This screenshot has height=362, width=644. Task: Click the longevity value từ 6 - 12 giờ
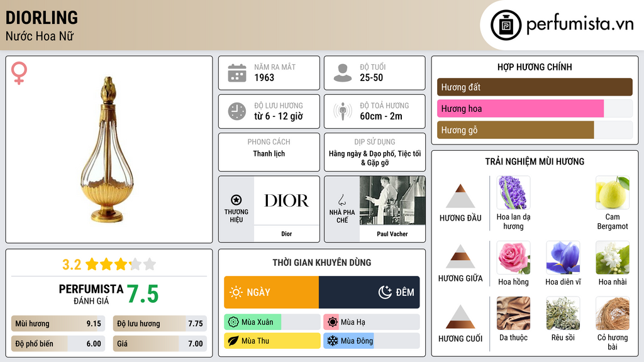[279, 116]
